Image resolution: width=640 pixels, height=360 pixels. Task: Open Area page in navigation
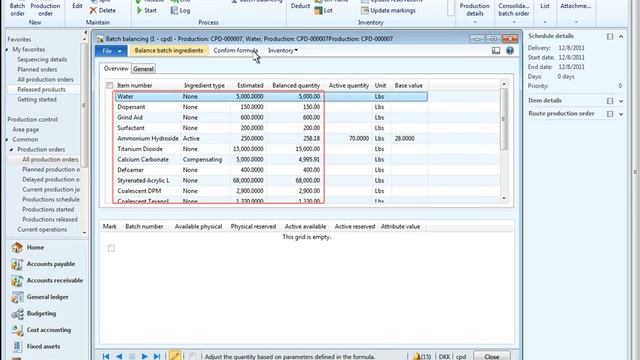26,130
